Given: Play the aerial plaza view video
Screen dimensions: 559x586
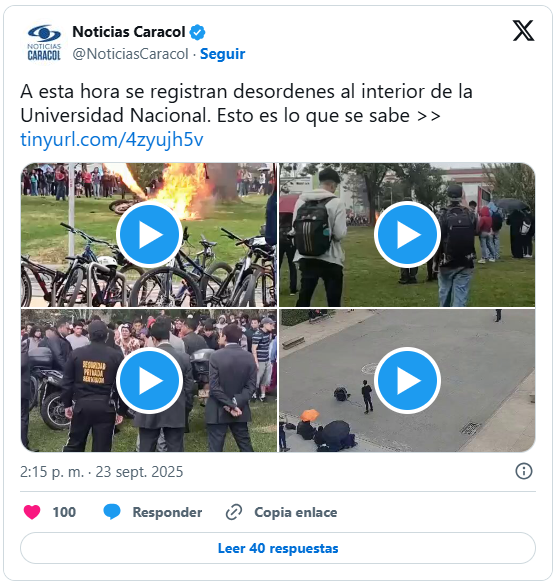Looking at the screenshot, I should tap(408, 380).
